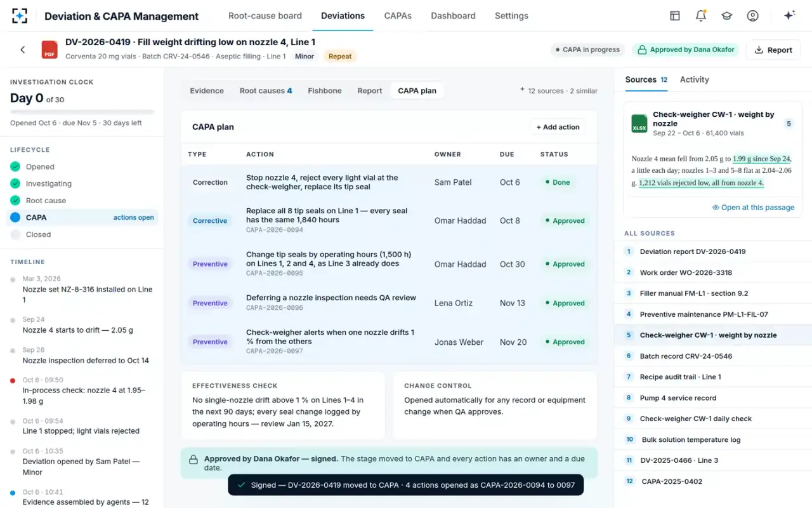Viewport: 812px width, 508px height.
Task: Open the user account icon
Action: tap(753, 16)
